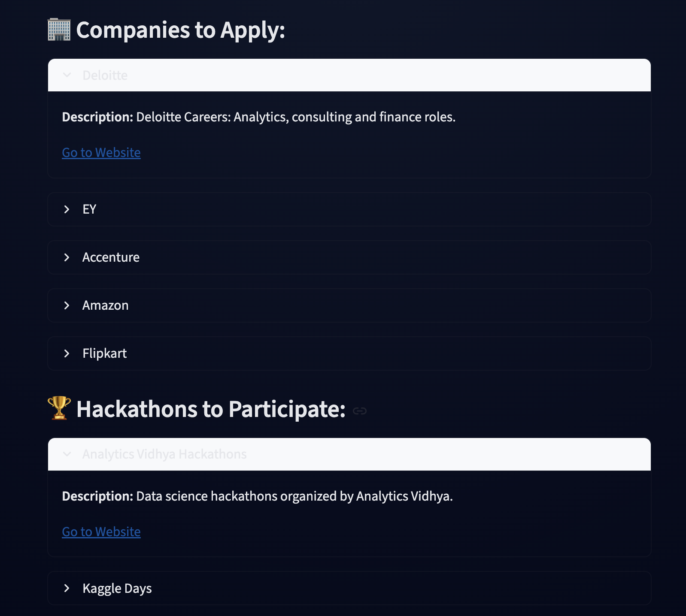
Task: Expand the EY company section
Action: coord(349,209)
